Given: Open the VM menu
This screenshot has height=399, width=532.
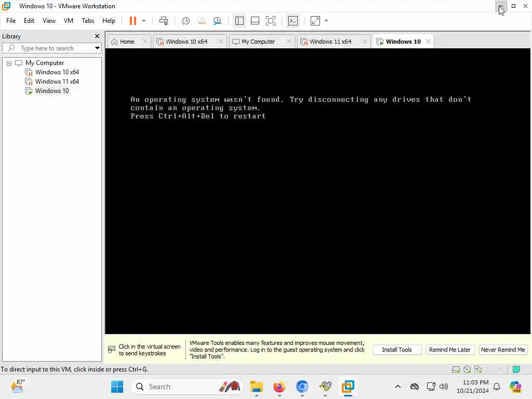Looking at the screenshot, I should (69, 21).
